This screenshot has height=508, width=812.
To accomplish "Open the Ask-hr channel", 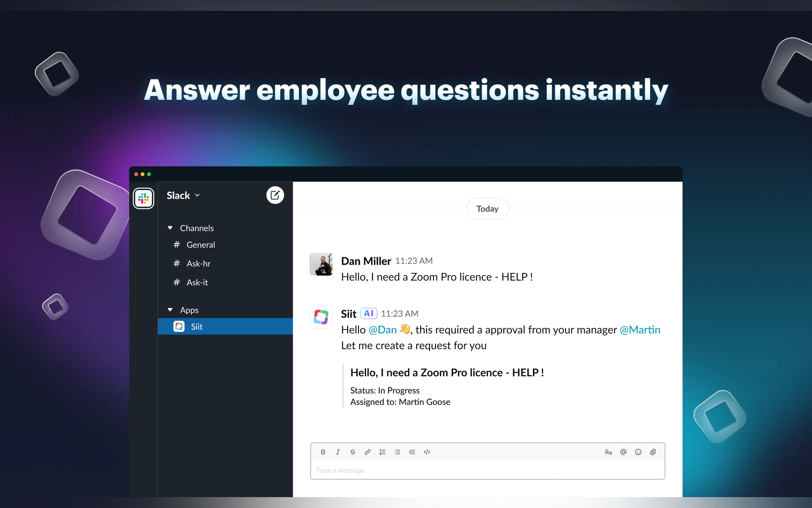I will pyautogui.click(x=198, y=263).
